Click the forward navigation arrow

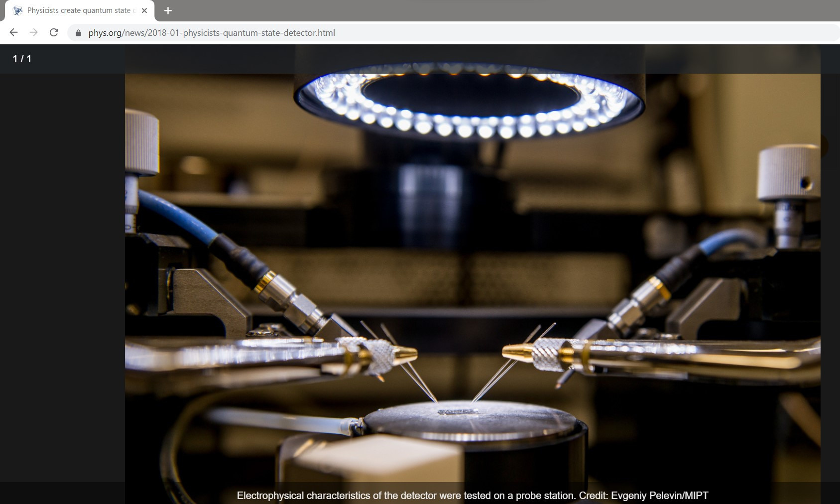tap(33, 32)
